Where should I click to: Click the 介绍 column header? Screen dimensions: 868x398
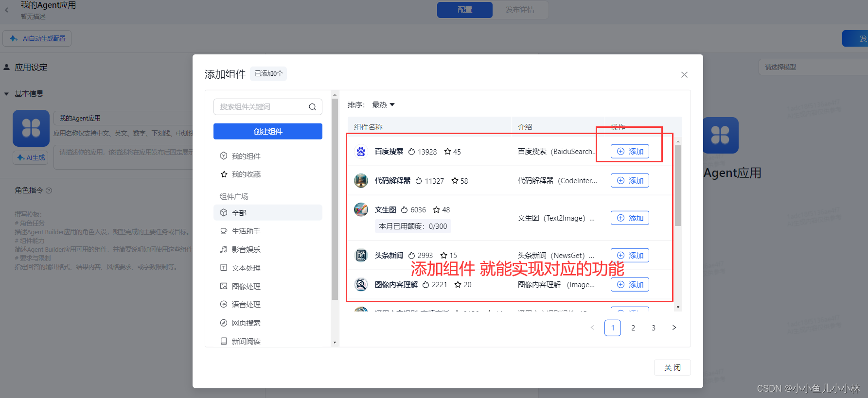pyautogui.click(x=525, y=127)
